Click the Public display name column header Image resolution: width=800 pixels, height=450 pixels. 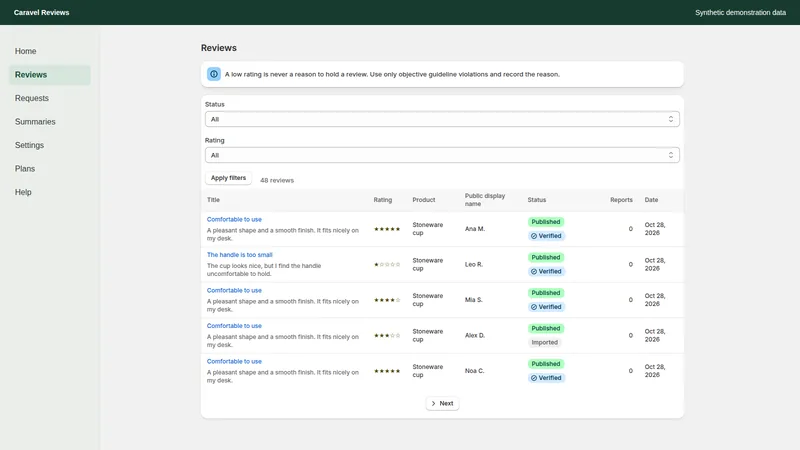(x=485, y=200)
